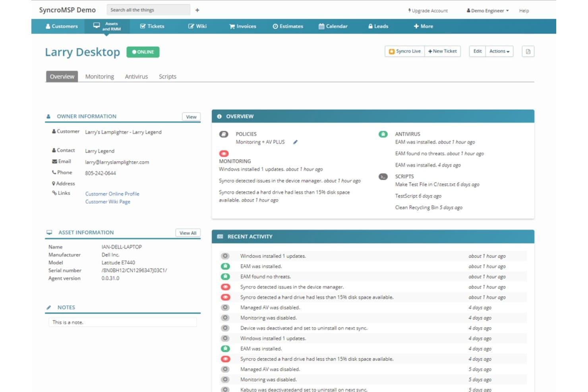Open Estimates in the navigation bar

(288, 26)
